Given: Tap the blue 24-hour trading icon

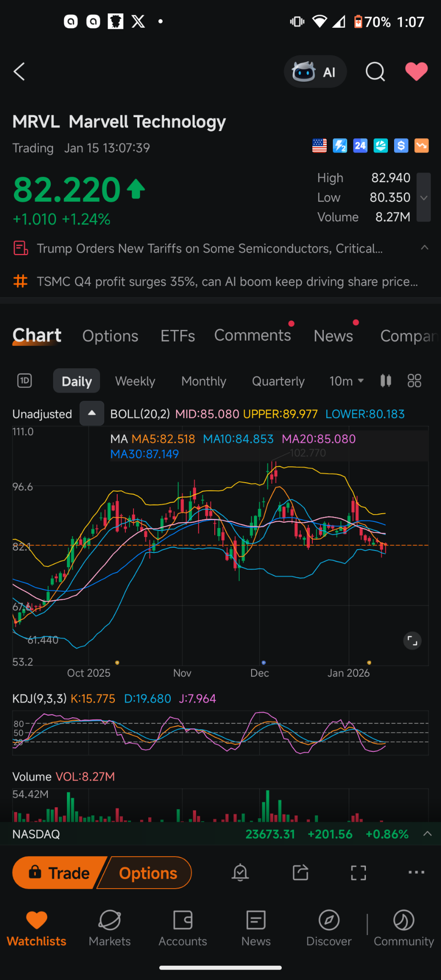Looking at the screenshot, I should [360, 146].
